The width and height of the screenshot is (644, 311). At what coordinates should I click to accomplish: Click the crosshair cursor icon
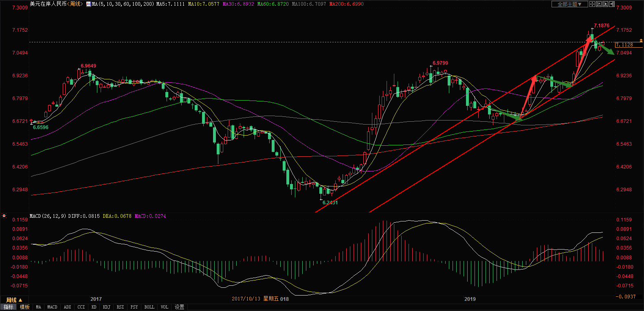pos(592,4)
